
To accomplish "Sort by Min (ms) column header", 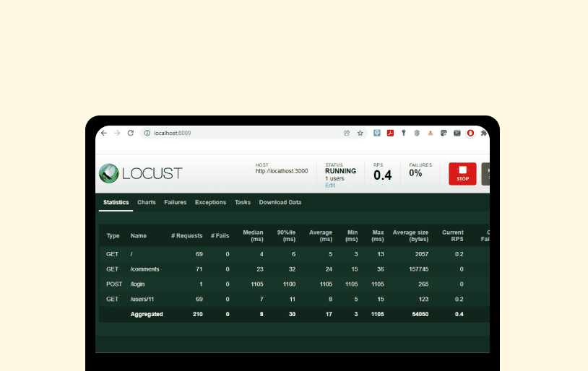I will (352, 236).
